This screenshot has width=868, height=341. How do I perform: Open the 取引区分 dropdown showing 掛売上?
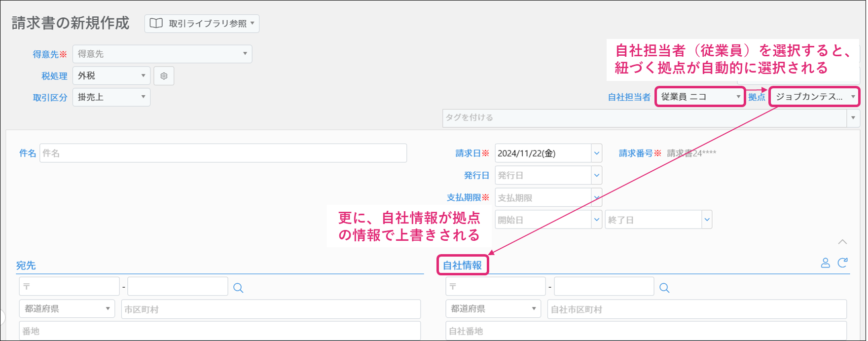[x=111, y=97]
